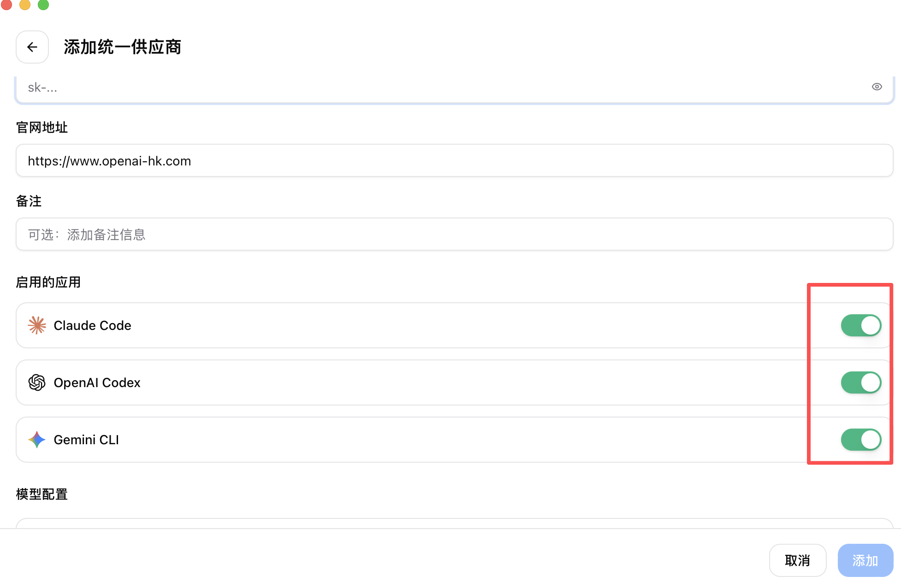901x588 pixels.
Task: Click the back arrow to return
Action: pos(32,47)
